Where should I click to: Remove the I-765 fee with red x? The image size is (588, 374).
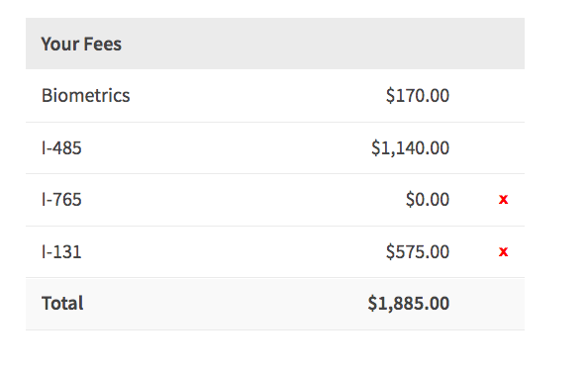(x=503, y=199)
